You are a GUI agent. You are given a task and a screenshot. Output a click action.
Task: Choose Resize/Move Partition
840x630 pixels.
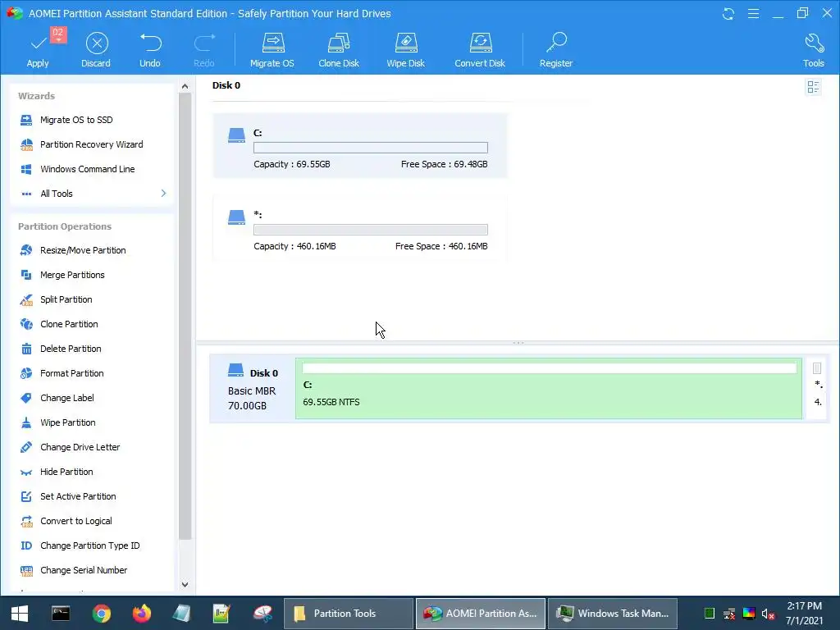point(83,250)
